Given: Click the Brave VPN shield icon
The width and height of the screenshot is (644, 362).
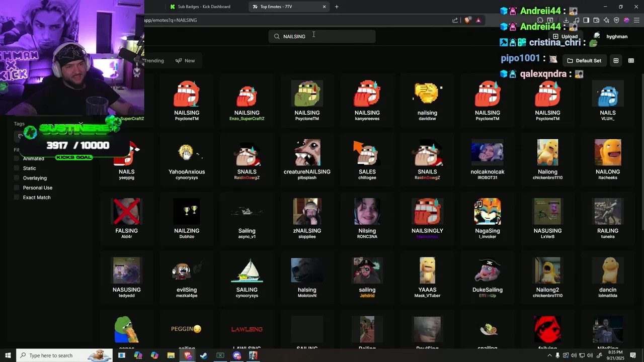Looking at the screenshot, I should [x=616, y=20].
